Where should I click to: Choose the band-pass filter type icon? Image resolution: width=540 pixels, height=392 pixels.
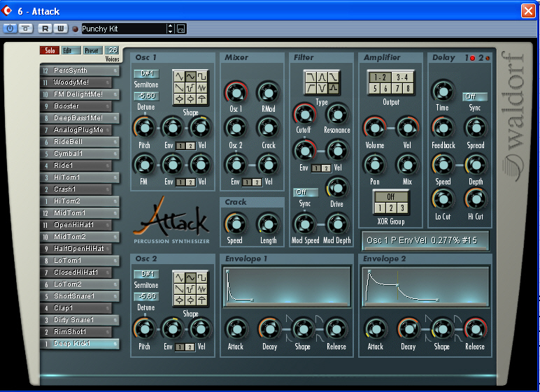coord(322,77)
